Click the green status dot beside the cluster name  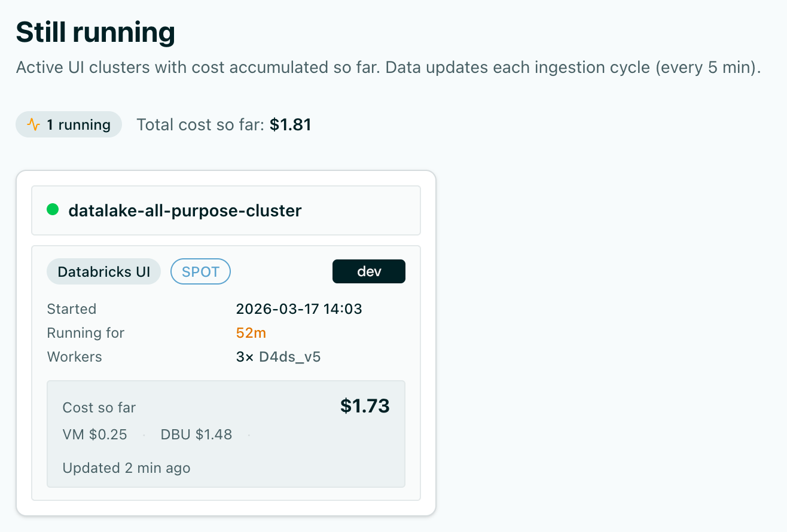[x=53, y=210]
